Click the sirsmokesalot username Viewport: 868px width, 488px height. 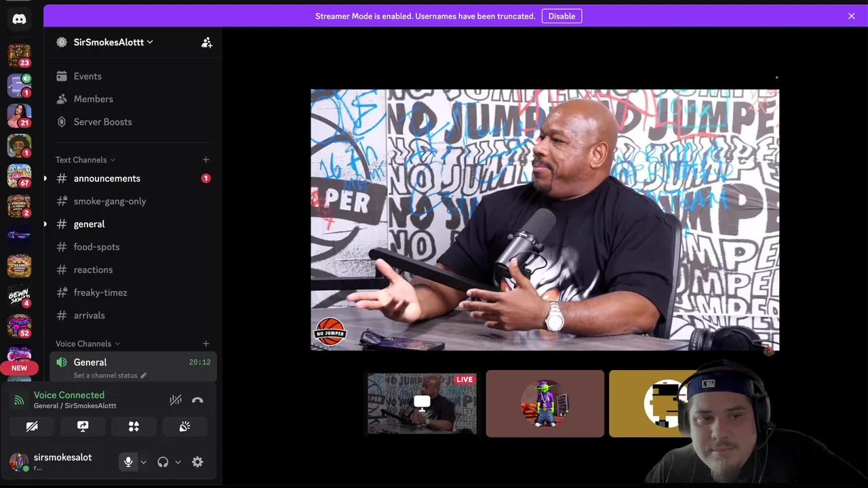(x=62, y=457)
